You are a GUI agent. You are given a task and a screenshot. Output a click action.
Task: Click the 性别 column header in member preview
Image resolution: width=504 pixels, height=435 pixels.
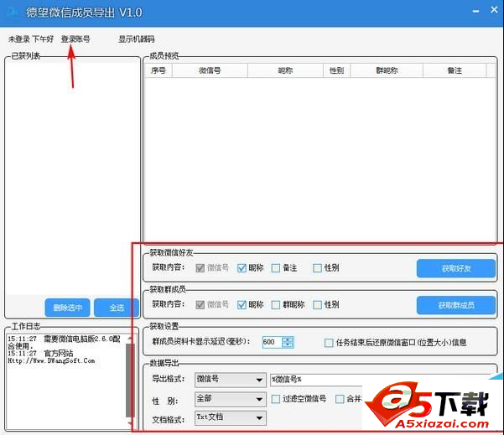pyautogui.click(x=337, y=70)
